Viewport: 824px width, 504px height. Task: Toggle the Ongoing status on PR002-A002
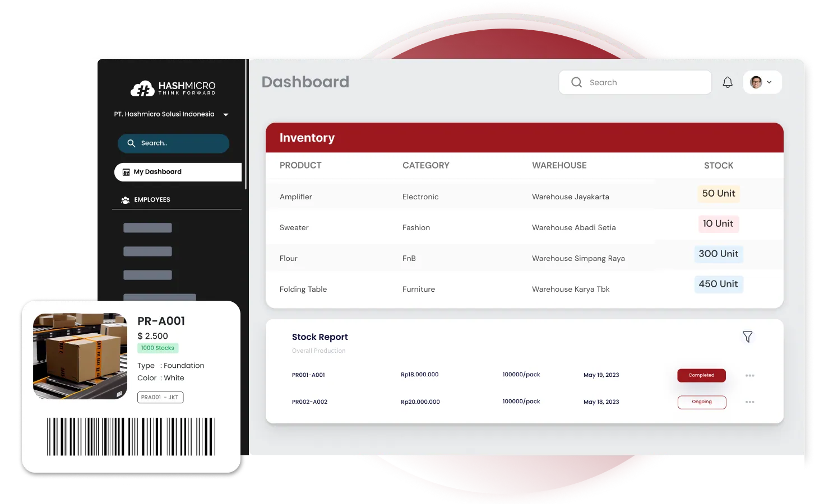coord(702,402)
